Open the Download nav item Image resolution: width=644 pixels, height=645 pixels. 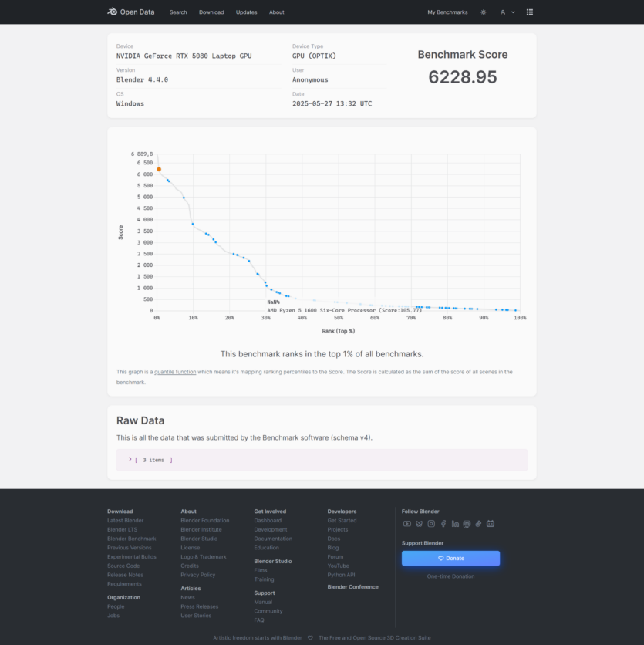211,12
